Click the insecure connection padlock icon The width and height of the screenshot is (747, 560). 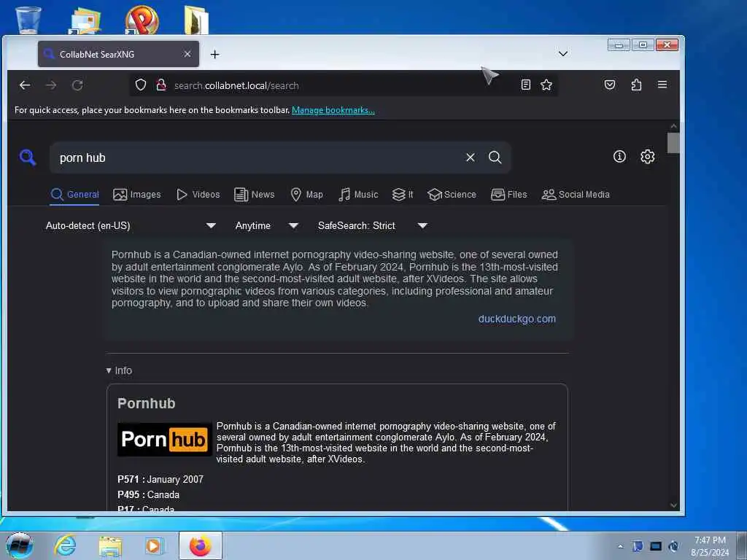161,85
